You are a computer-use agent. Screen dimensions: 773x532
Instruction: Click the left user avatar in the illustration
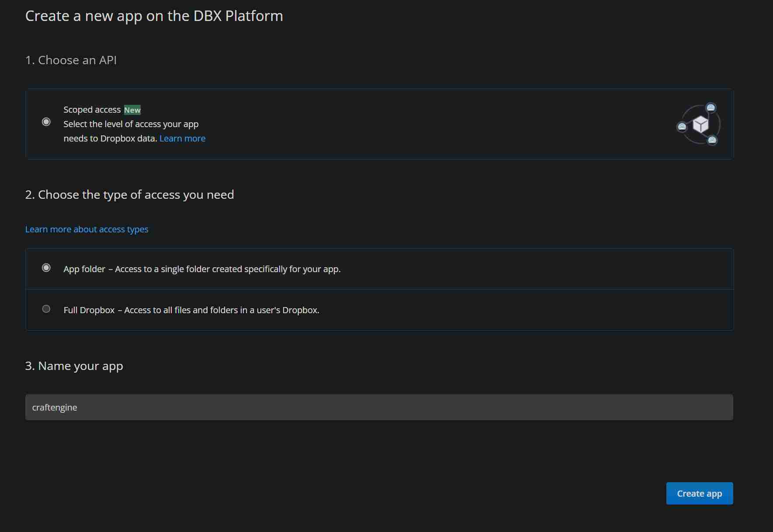click(682, 127)
